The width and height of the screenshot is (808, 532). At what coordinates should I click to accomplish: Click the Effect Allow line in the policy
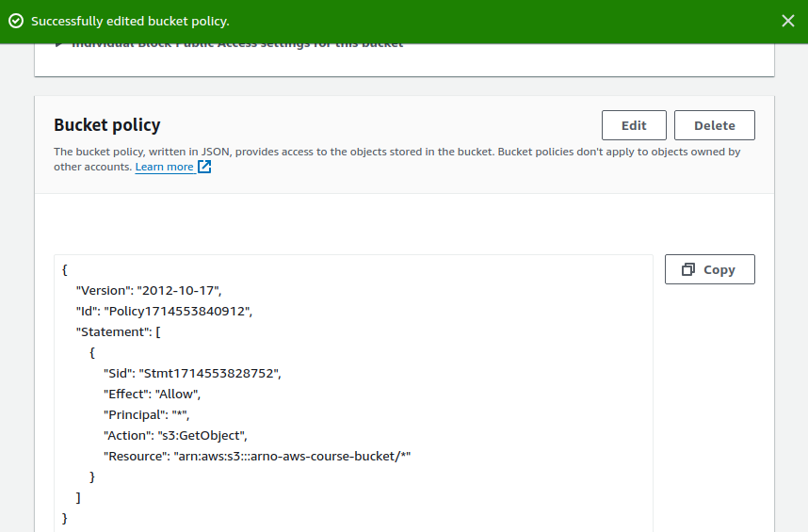click(152, 394)
